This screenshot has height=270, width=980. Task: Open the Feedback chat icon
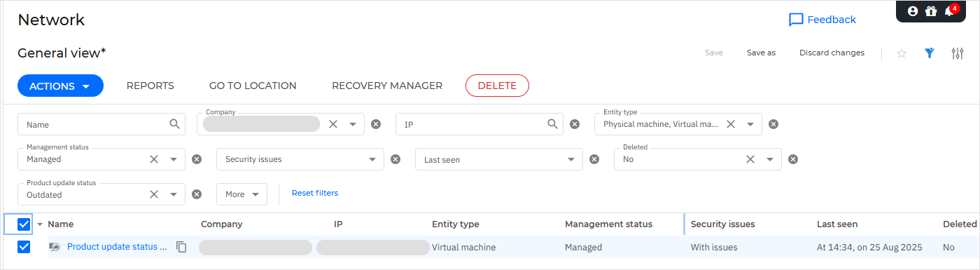[796, 20]
